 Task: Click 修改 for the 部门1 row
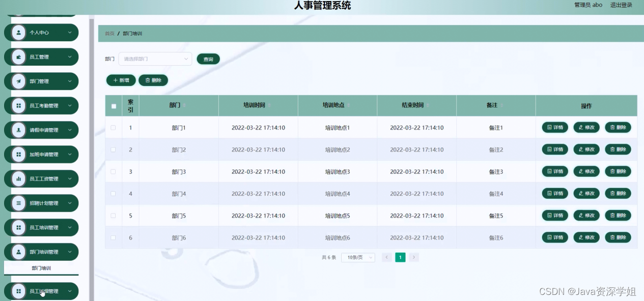click(586, 128)
